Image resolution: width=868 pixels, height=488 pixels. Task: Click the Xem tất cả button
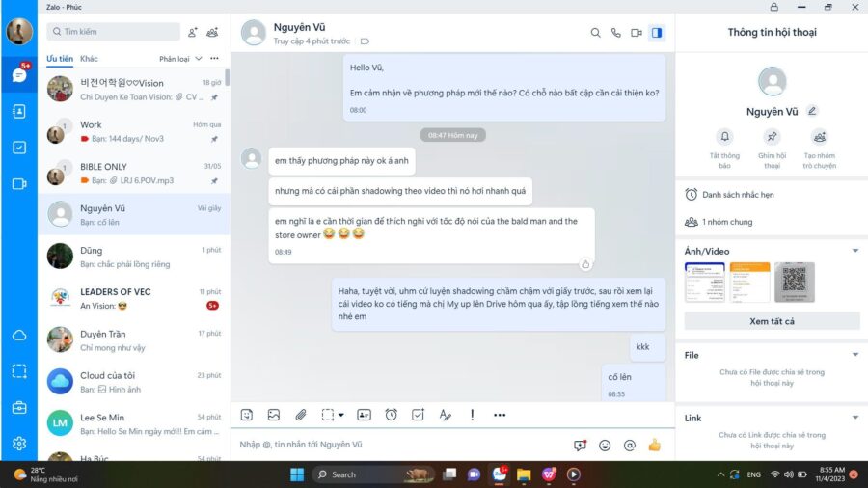coord(772,321)
